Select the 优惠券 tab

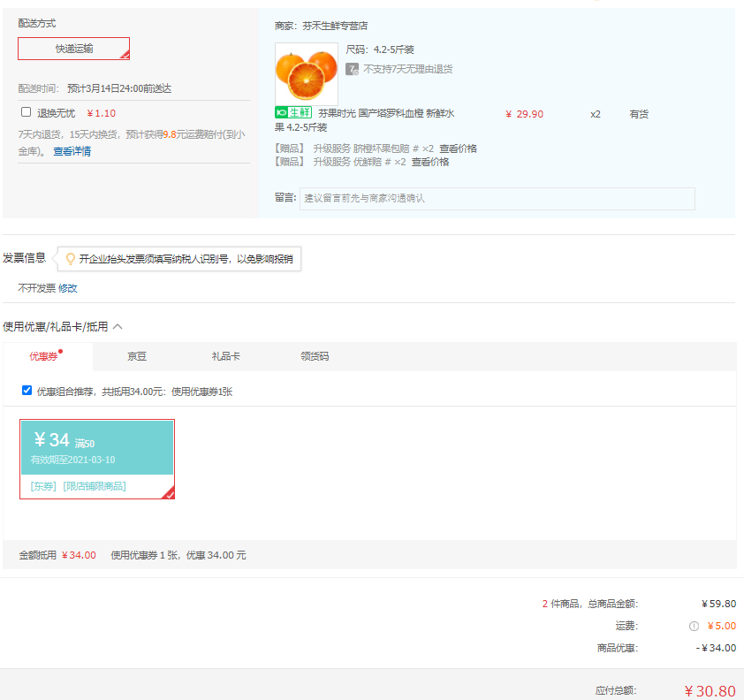pos(43,356)
